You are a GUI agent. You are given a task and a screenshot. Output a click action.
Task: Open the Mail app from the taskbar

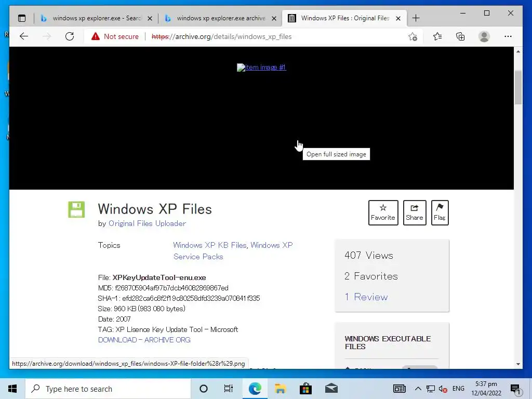pyautogui.click(x=331, y=389)
